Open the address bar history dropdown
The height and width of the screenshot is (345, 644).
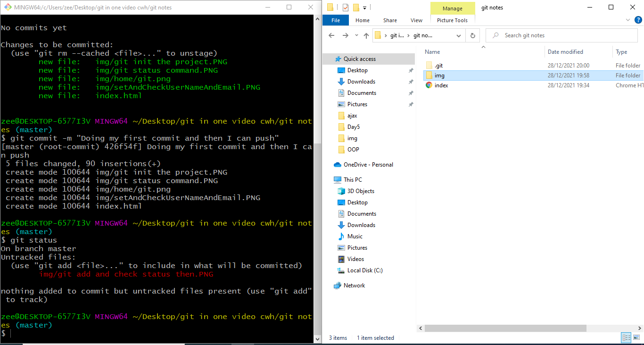[459, 35]
